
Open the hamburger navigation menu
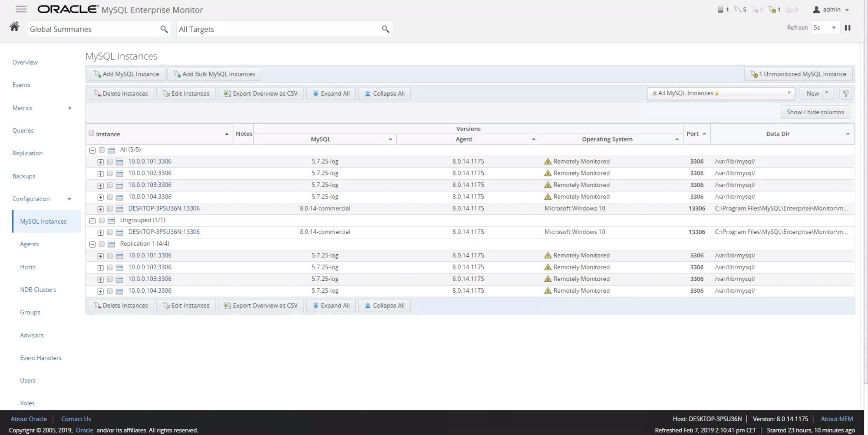pos(21,9)
